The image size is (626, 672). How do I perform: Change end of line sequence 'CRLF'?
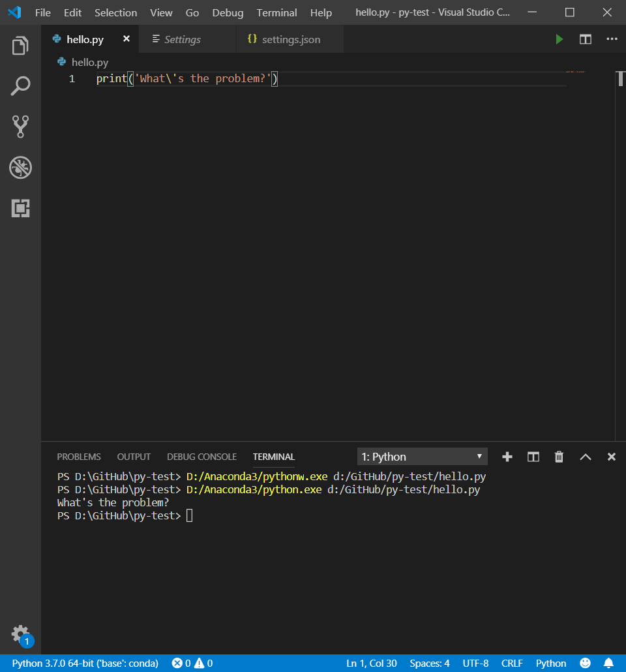pos(512,663)
